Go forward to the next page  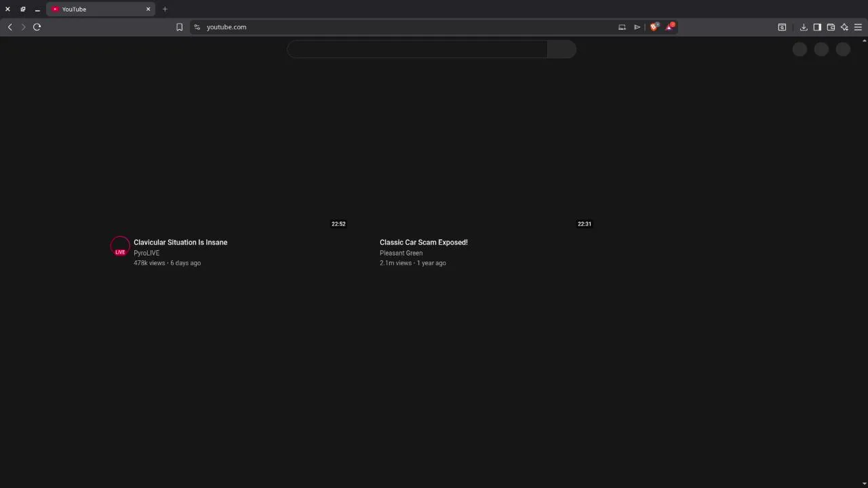point(23,27)
